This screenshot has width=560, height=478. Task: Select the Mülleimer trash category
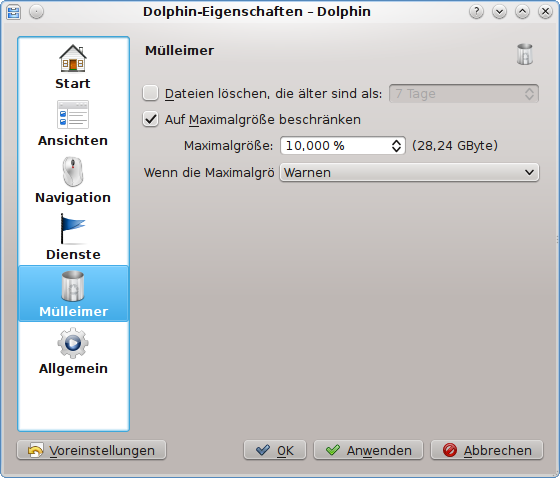(73, 294)
